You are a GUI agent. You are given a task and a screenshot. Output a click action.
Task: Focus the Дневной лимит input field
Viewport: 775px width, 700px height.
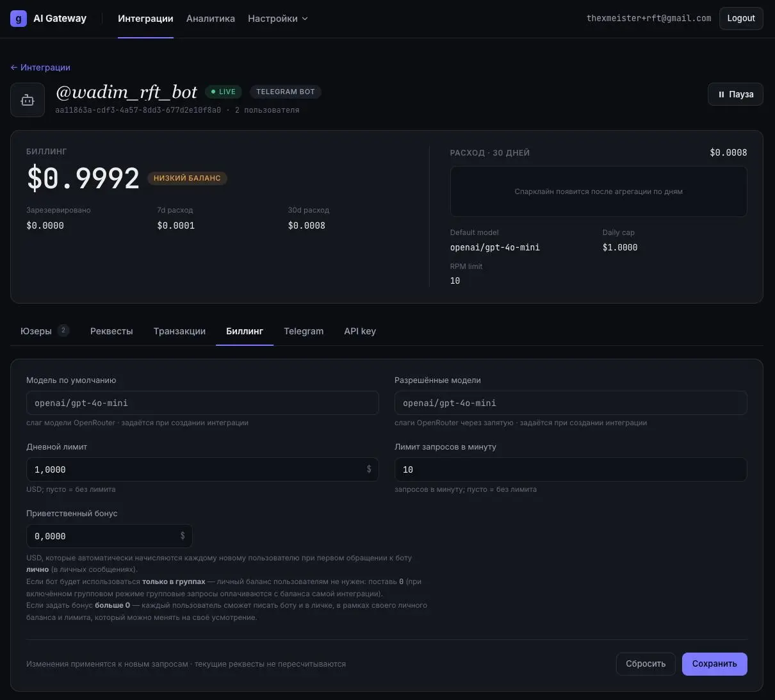tap(202, 469)
